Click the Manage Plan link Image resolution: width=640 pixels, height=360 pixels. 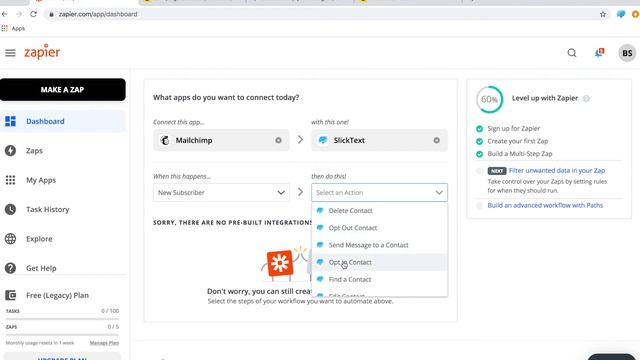(104, 343)
